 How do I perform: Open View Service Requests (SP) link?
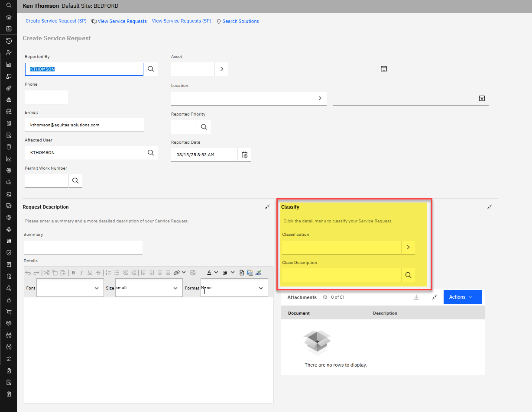[182, 21]
